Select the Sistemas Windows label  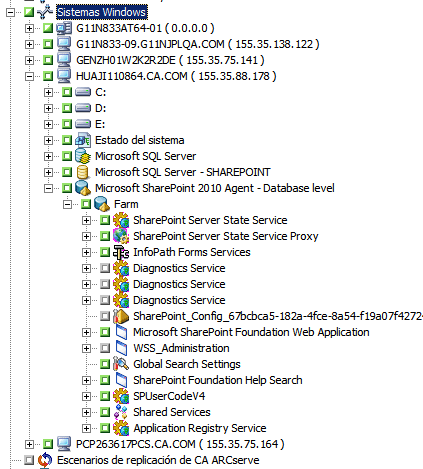click(102, 12)
